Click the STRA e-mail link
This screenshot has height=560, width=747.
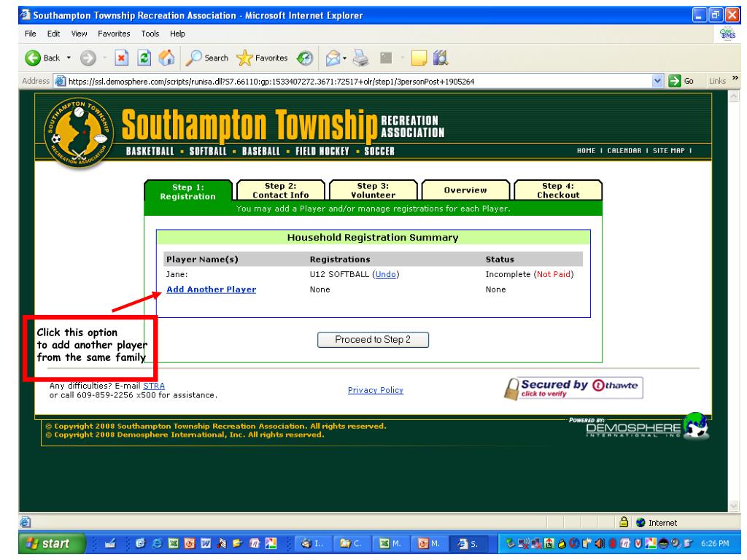(154, 386)
